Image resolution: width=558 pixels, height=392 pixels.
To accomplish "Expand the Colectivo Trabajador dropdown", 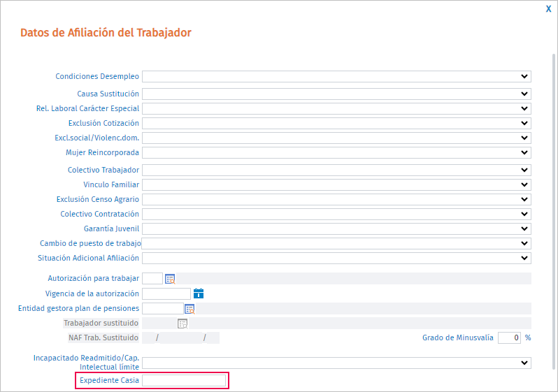I will [x=336, y=170].
